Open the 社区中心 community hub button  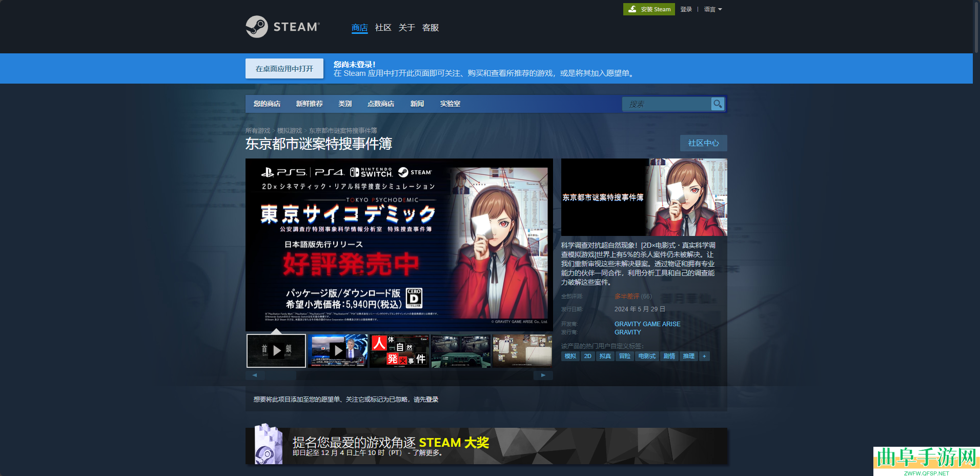tap(704, 143)
